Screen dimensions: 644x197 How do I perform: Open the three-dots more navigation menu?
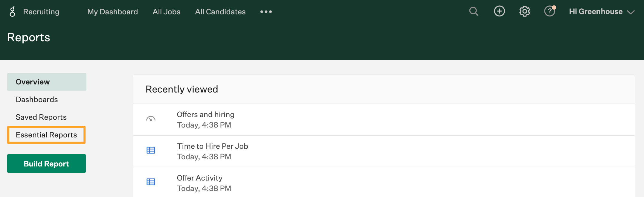pos(266,12)
